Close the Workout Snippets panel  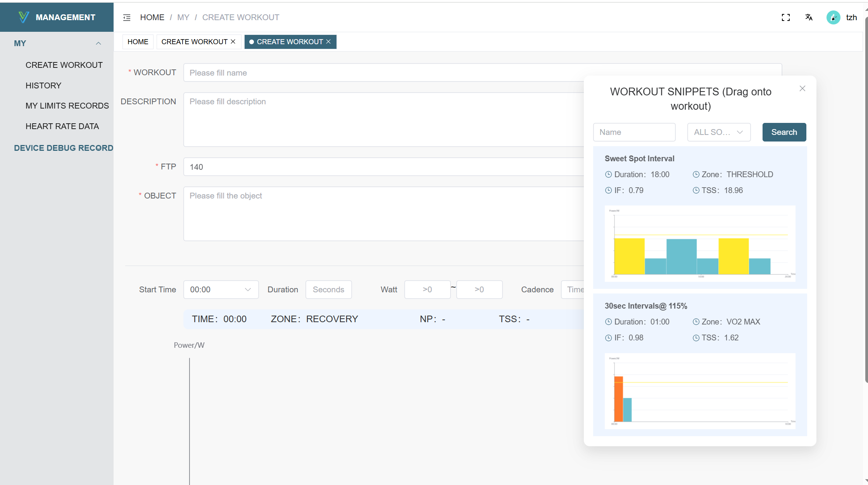pyautogui.click(x=802, y=88)
